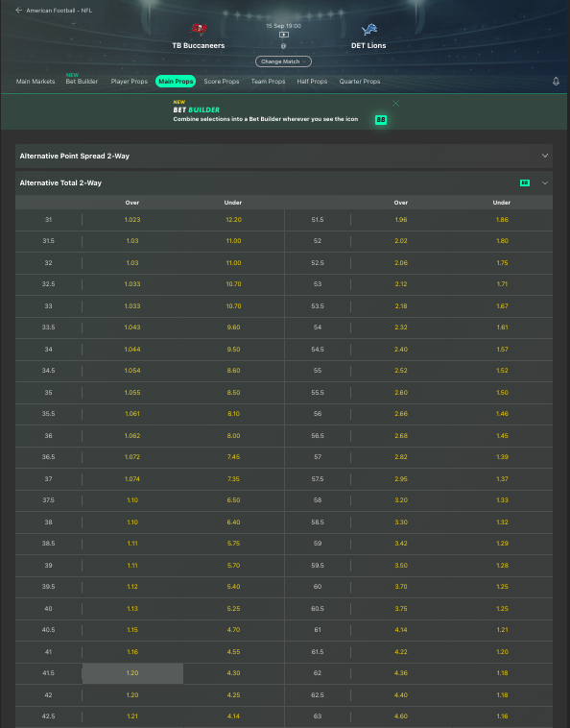The width and height of the screenshot is (570, 728).
Task: Select Under 36 at odds 8.00
Action: [233, 435]
